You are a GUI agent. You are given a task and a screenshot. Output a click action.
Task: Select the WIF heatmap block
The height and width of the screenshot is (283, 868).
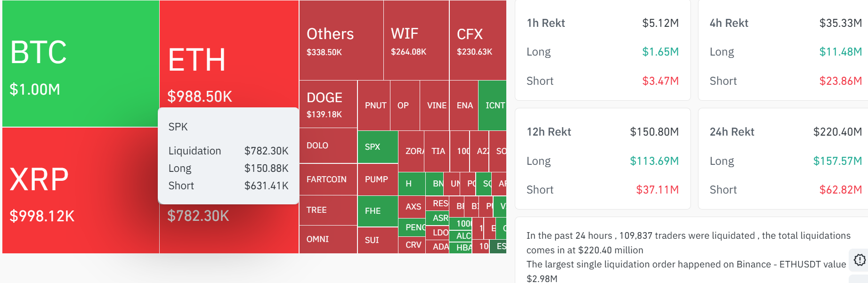click(416, 40)
